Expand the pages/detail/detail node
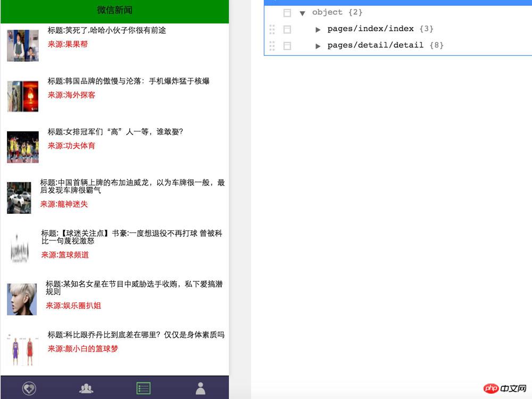 (x=318, y=45)
